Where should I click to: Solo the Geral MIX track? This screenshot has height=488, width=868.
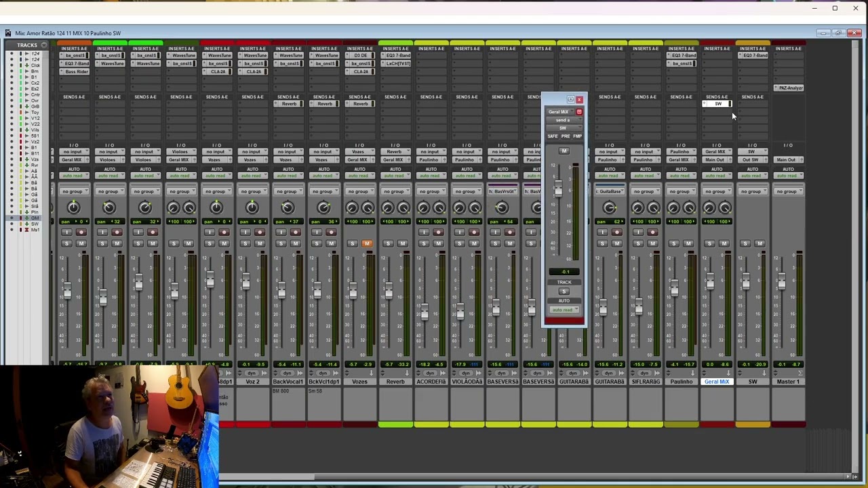pyautogui.click(x=709, y=243)
